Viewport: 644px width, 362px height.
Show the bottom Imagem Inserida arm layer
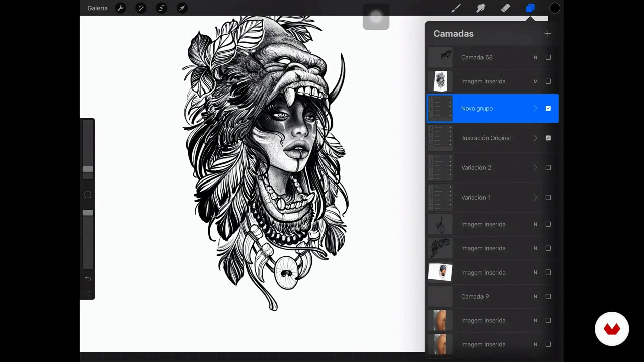coord(548,344)
